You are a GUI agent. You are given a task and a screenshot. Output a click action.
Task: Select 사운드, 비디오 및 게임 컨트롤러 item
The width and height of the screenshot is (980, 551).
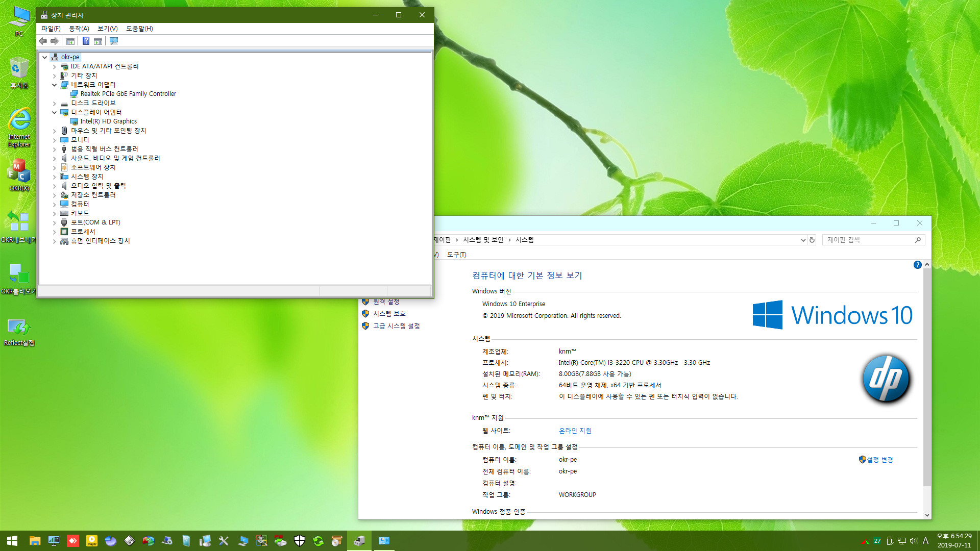tap(115, 158)
